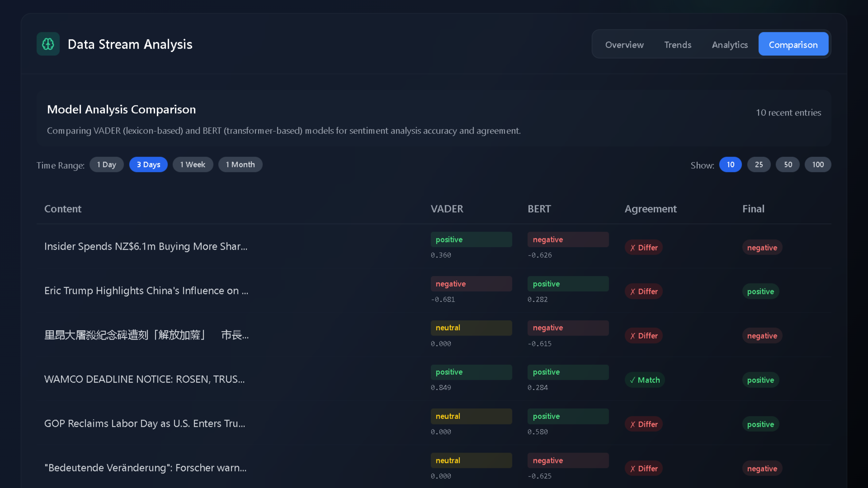Click VADER negative badge in Eric Trump row
868x488 pixels.
[x=471, y=284]
